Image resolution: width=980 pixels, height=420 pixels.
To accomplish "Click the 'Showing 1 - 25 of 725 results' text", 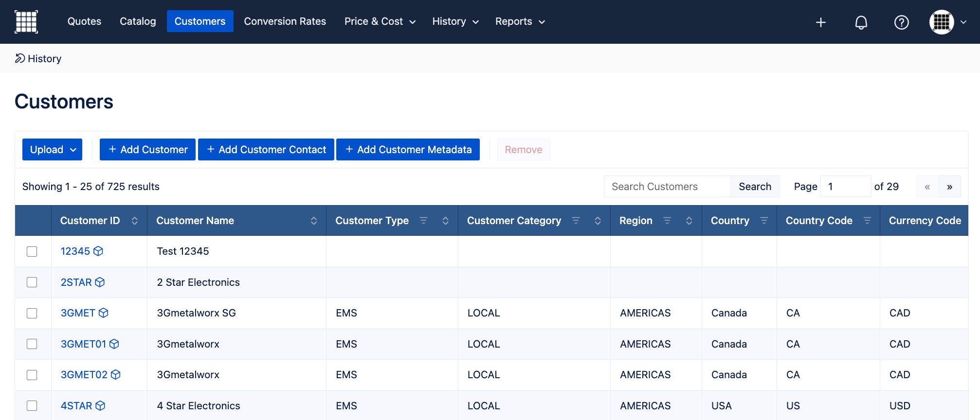I will 91,187.
